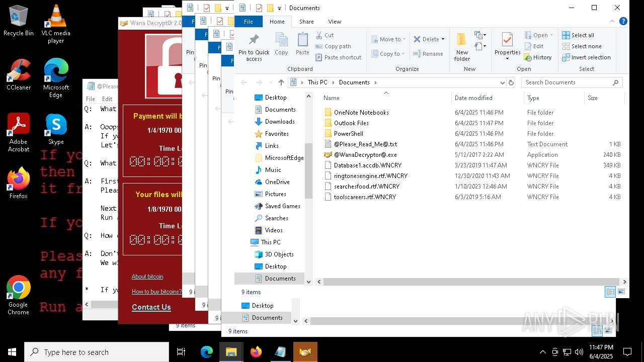Open the File tab
Screen dimensions: 644x362
coord(248,22)
